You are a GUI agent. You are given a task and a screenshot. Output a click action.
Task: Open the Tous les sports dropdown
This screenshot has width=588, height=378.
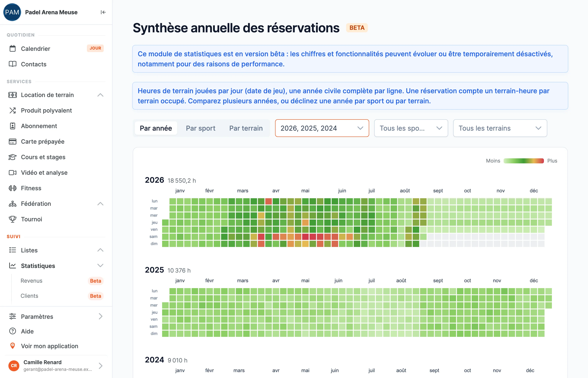click(x=411, y=128)
